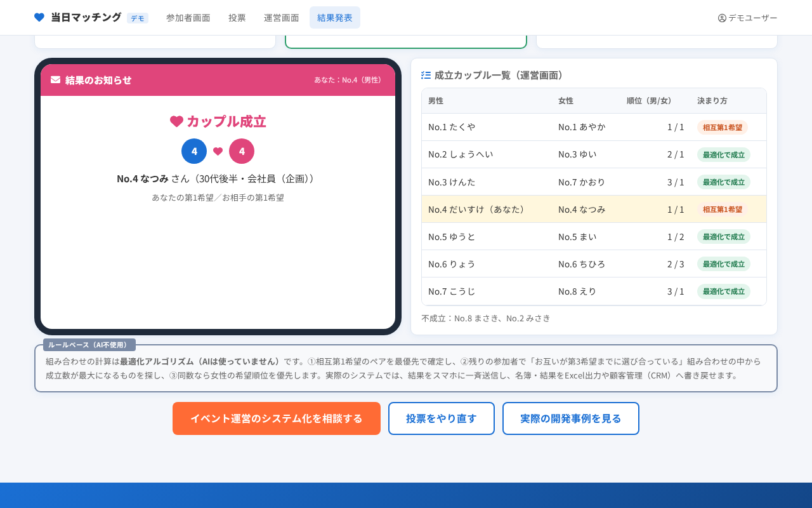This screenshot has width=812, height=508.
Task: Select the No.1 たくや table cell
Action: click(487, 127)
